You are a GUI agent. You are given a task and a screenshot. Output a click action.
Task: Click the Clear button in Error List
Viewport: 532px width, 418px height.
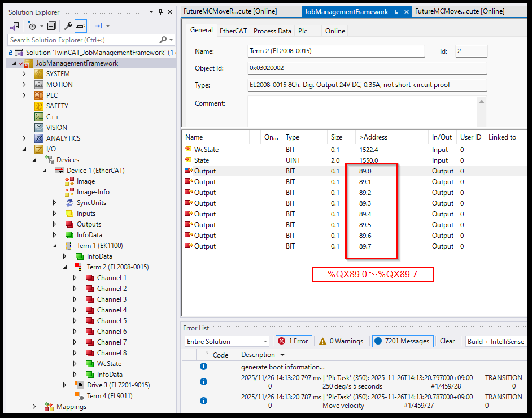pyautogui.click(x=447, y=341)
